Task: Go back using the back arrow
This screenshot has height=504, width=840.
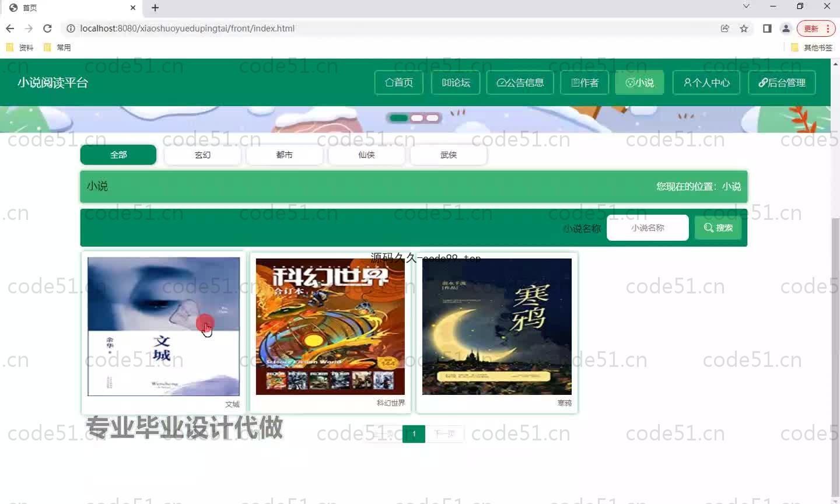Action: (x=10, y=28)
